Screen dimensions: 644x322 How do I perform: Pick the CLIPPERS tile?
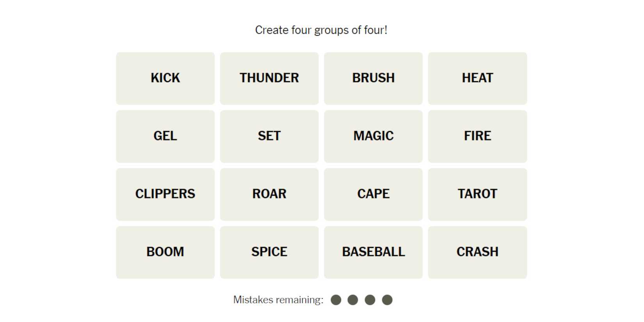coord(165,194)
